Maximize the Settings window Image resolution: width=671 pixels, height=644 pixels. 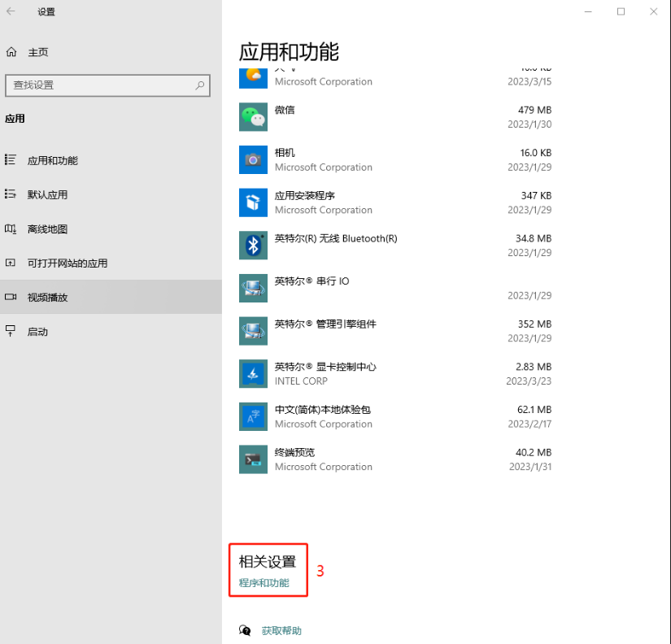click(x=621, y=11)
